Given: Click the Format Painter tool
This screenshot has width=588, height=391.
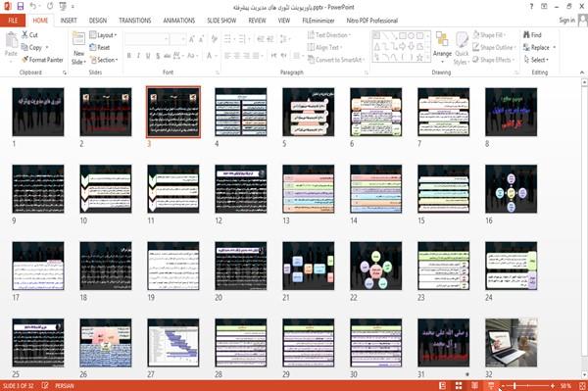Looking at the screenshot, I should pyautogui.click(x=42, y=60).
